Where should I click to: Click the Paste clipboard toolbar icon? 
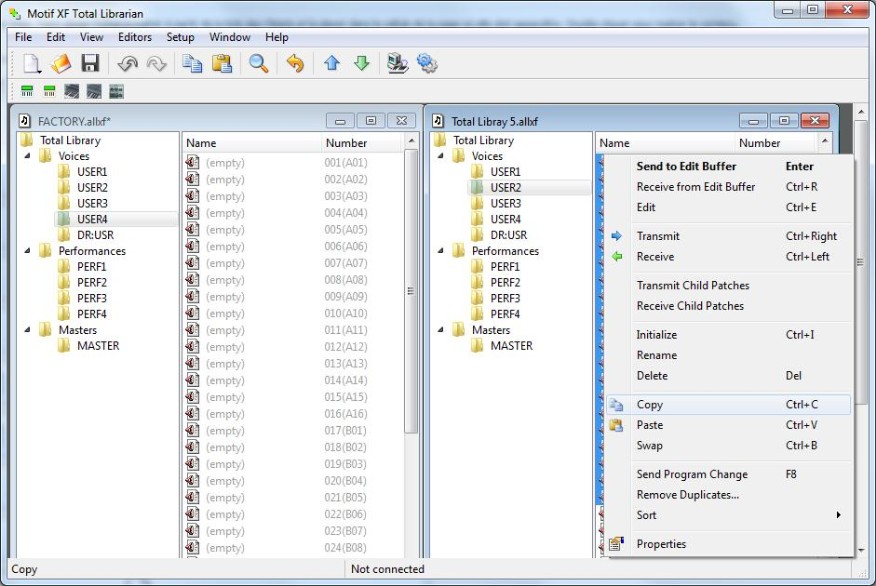click(222, 64)
